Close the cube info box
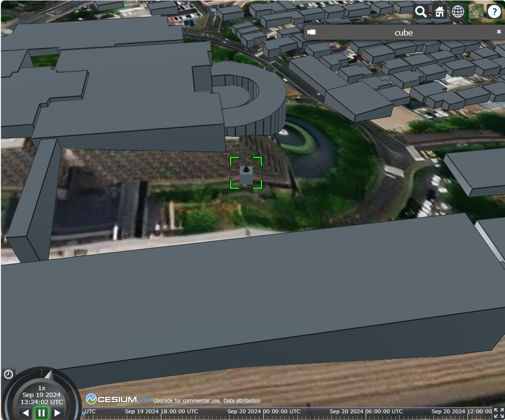 pos(498,32)
